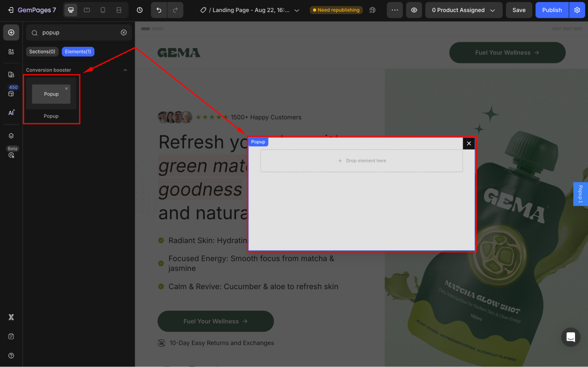This screenshot has height=367, width=588.
Task: Select the Popup element thumbnail
Action: coord(51,94)
